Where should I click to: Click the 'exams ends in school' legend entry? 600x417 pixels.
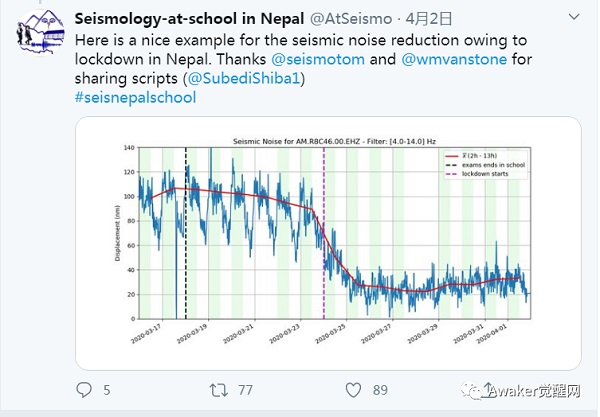click(x=493, y=165)
